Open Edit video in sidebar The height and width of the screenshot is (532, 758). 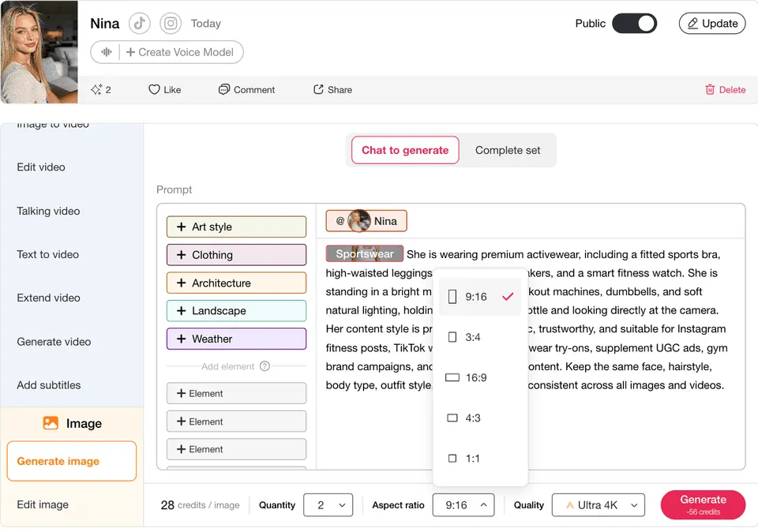click(x=41, y=167)
